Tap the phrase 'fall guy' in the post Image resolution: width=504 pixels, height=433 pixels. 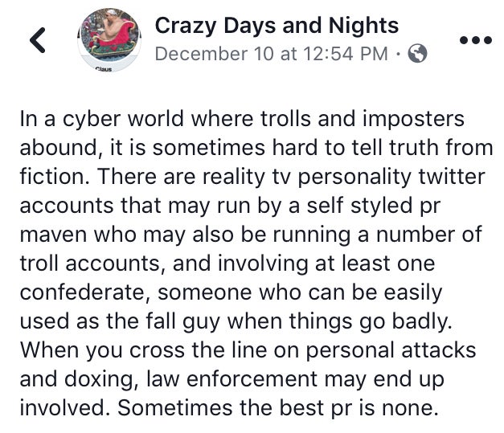click(183, 321)
